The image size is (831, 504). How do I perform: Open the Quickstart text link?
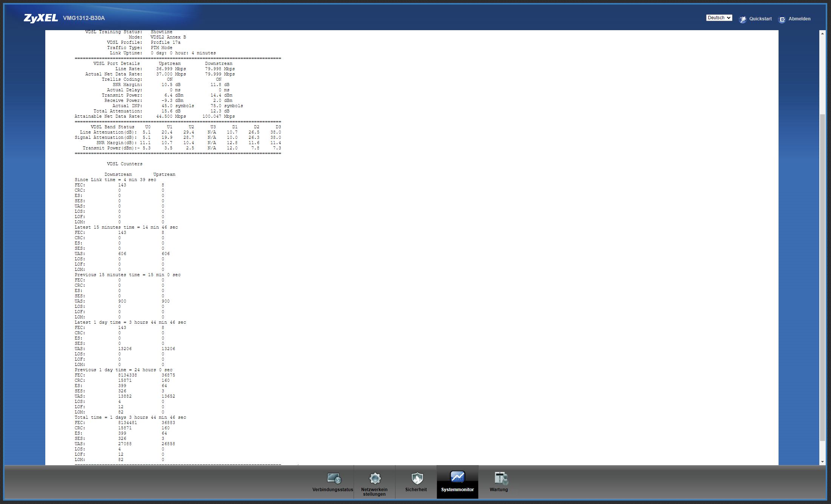[760, 19]
